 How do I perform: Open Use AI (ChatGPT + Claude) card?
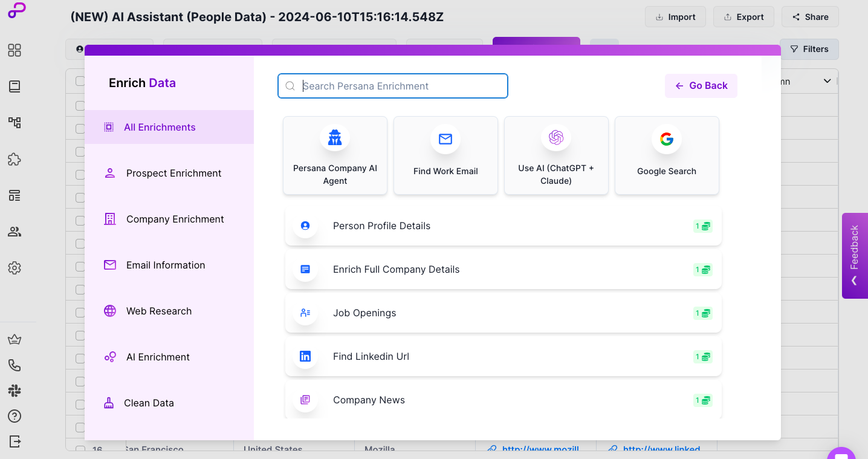point(555,155)
